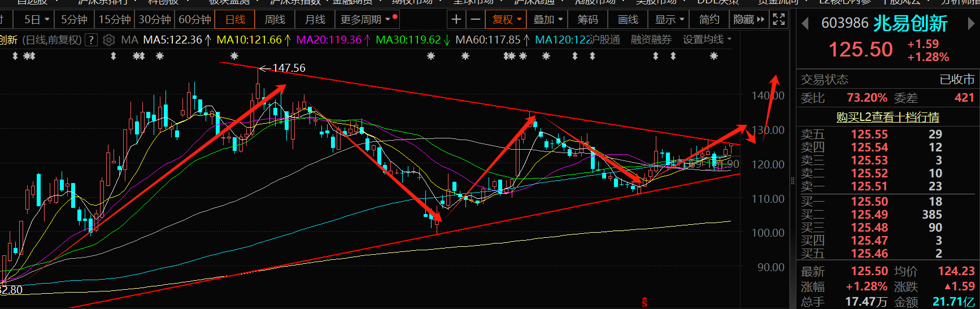Click the MA5:122.36 value
The image size is (980, 309).
[x=172, y=40]
